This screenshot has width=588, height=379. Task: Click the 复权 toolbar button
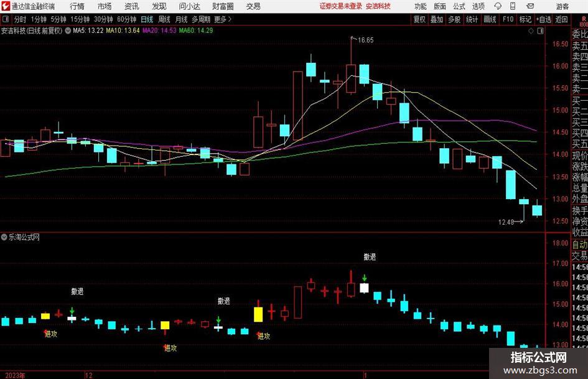(419, 19)
